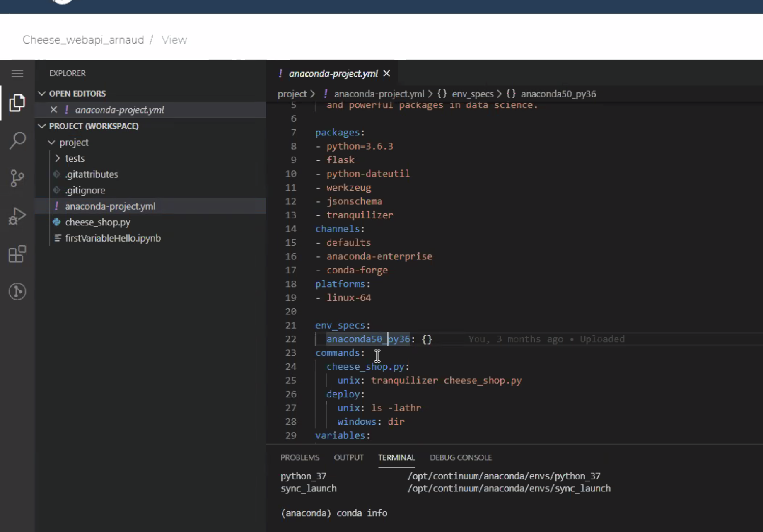Switch to the Debug Console tab
Screen dimensions: 763x532
pos(461,457)
